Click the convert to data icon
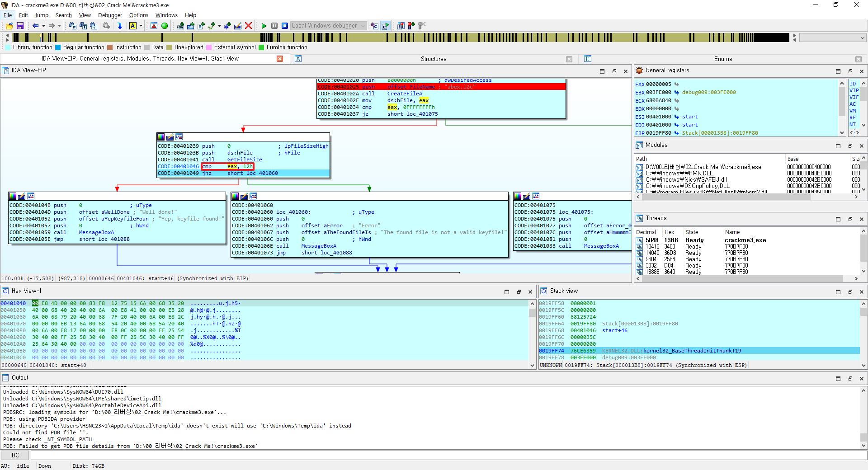Screen dimensions: 868x470 click(x=191, y=26)
